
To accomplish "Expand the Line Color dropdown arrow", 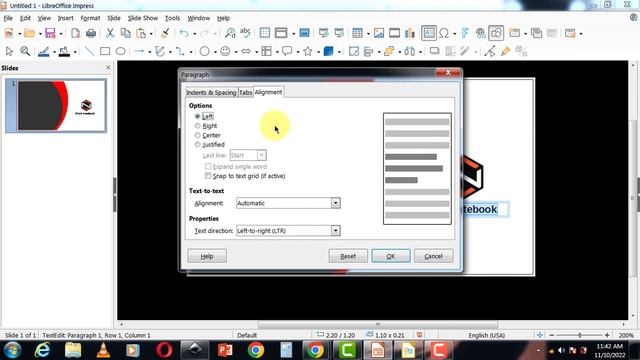I will point(54,52).
